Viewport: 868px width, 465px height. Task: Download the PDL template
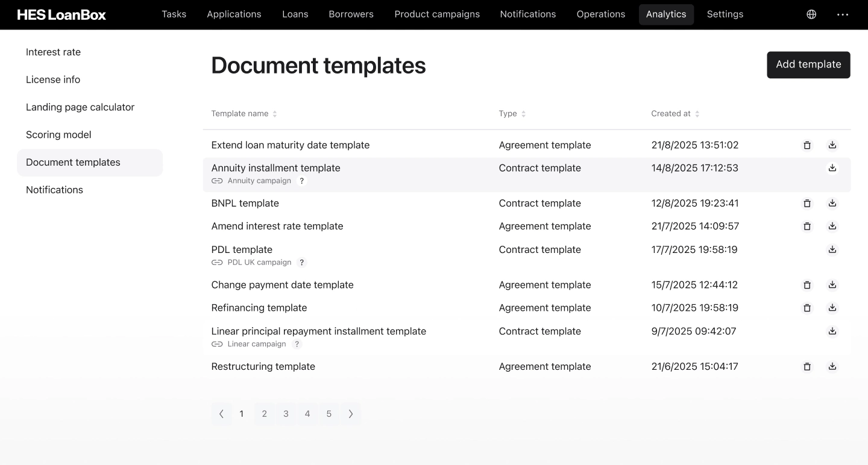[x=832, y=249]
